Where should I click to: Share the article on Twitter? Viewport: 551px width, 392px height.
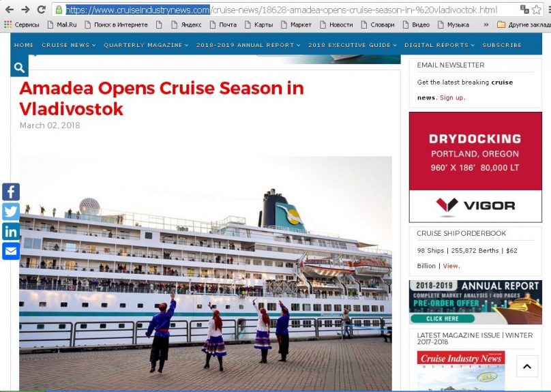point(11,211)
